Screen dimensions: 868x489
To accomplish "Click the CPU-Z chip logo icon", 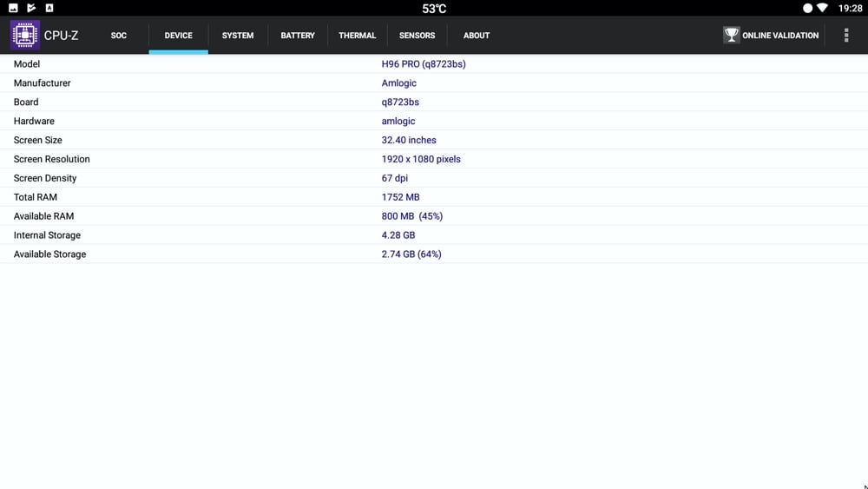I will [x=25, y=36].
